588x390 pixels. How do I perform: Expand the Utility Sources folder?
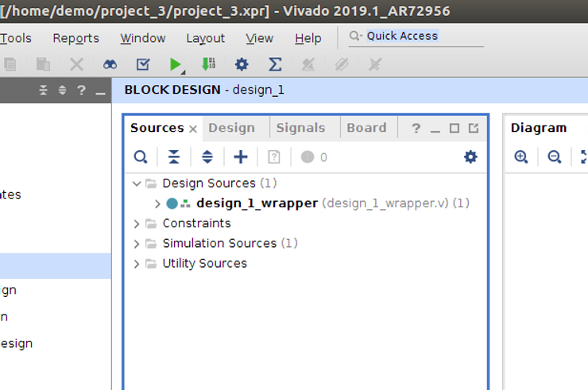pyautogui.click(x=137, y=264)
